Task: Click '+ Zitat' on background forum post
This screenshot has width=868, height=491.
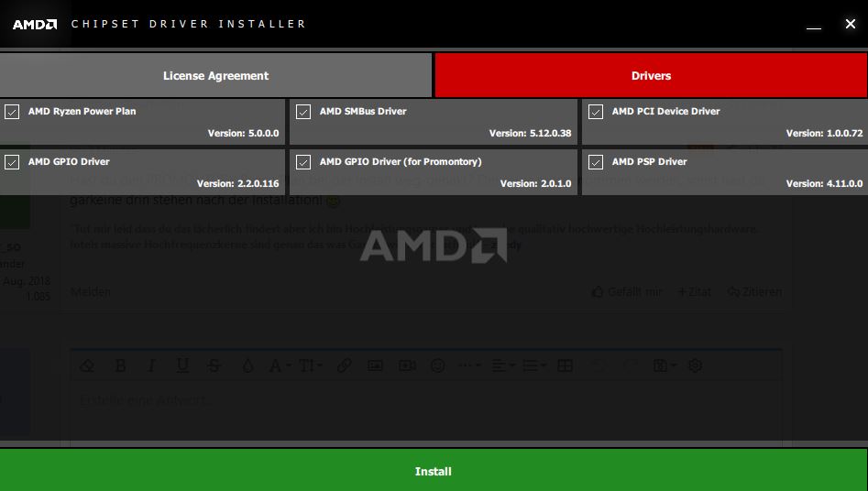Action: [694, 291]
